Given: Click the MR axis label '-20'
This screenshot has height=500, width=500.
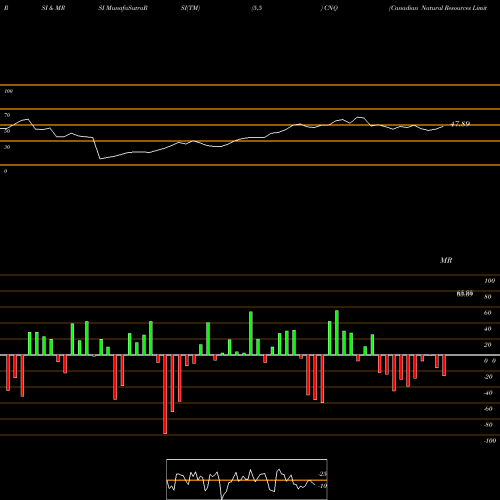Looking at the screenshot, I should (488, 377).
